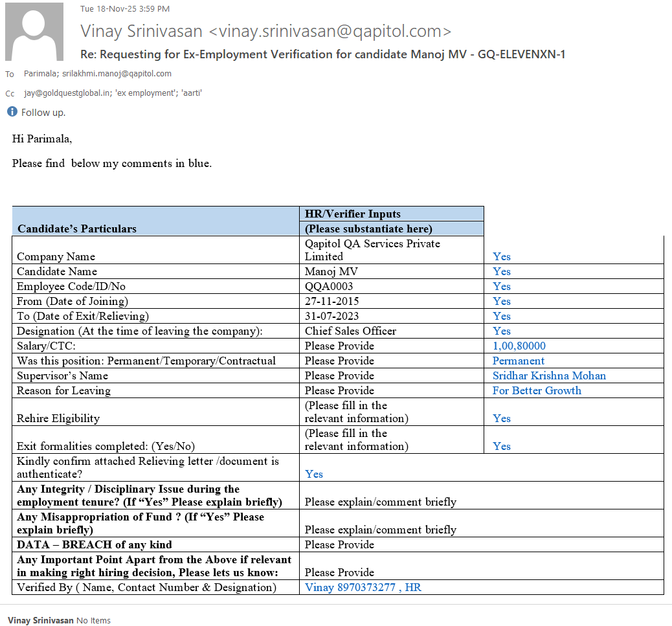672x626 pixels.
Task: Click 'Any Misappropriation of Fund' cell
Action: [156, 523]
